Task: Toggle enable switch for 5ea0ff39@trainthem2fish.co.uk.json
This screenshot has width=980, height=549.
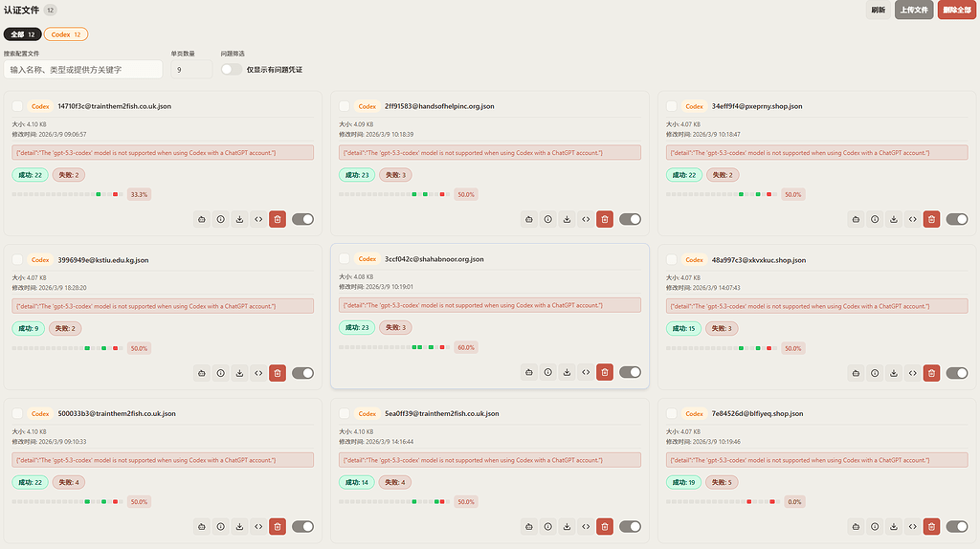Action: coord(630,526)
